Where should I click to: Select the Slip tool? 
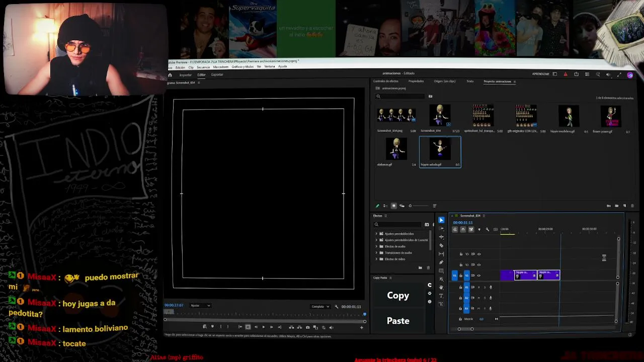(x=441, y=254)
